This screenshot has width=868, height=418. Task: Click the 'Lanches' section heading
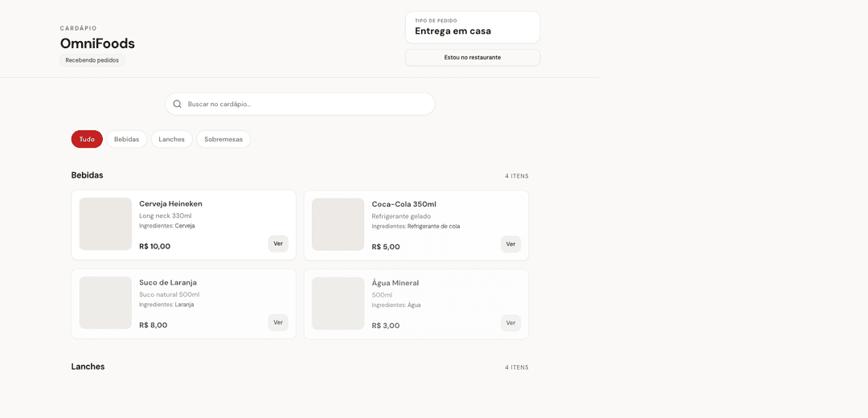88,367
